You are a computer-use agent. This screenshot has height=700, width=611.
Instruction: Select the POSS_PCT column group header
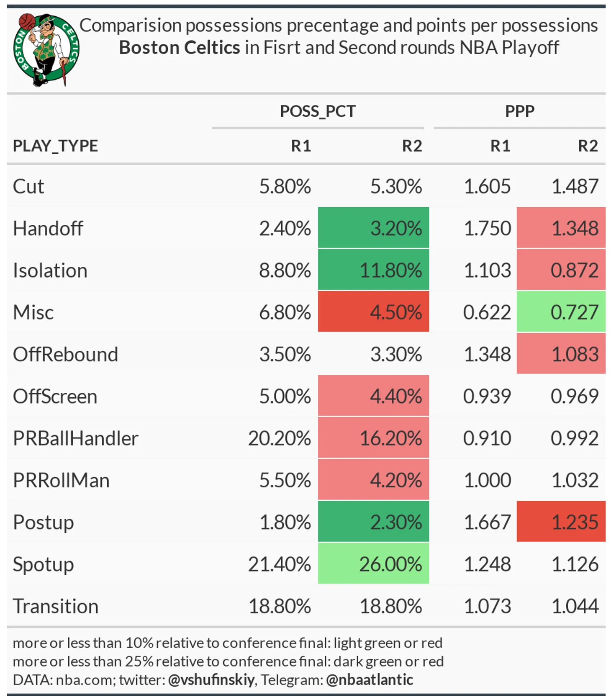(x=318, y=111)
